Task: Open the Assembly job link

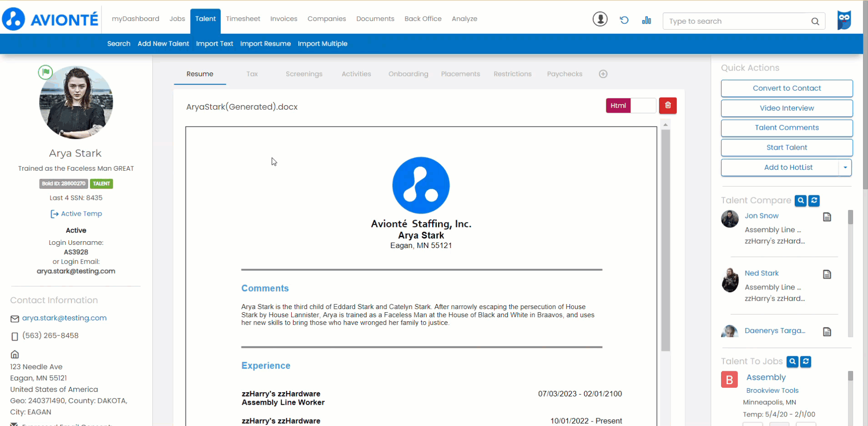Action: point(766,377)
